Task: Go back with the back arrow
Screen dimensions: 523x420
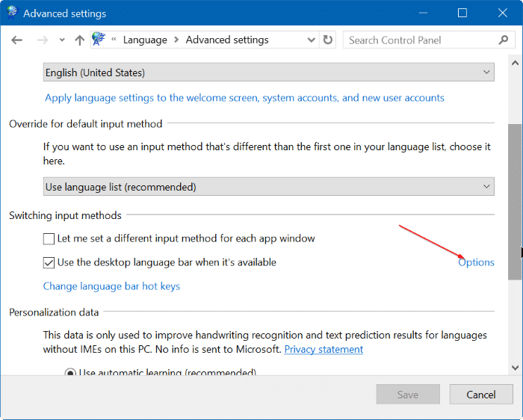Action: (16, 40)
